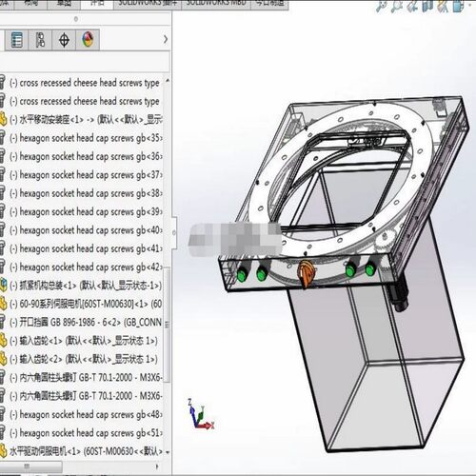Click the feature tree scroll-down arrow
Screen dimensions: 476x476
click(x=168, y=452)
